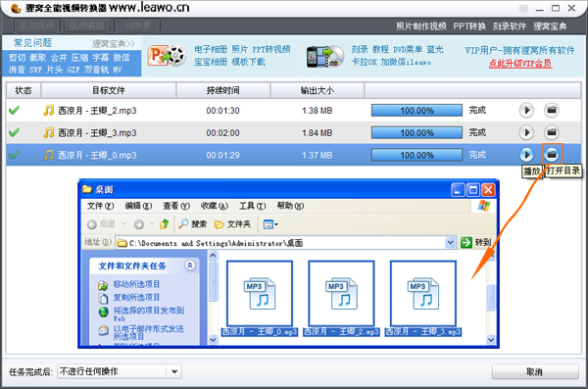Click progress bar of 王卿_3.mp3 row
Screen dimensions: 588x389
[x=416, y=132]
